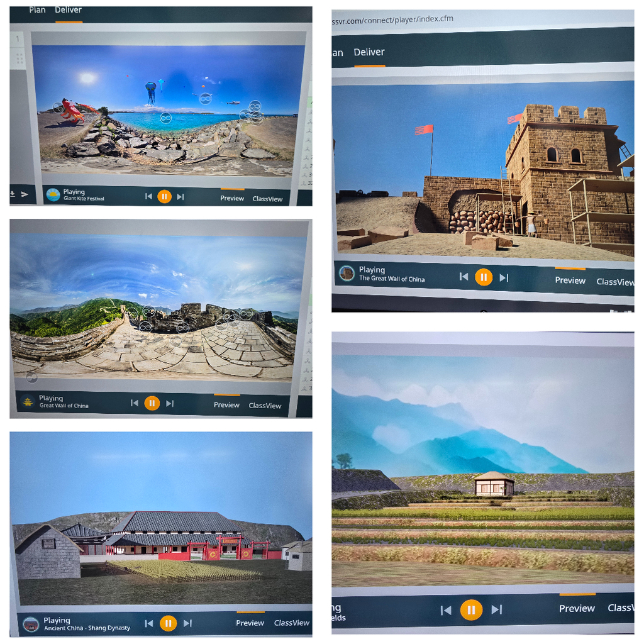Screen dimensions: 644x644
Task: Pause the brick watchtower Great Wall scene
Action: pyautogui.click(x=483, y=277)
